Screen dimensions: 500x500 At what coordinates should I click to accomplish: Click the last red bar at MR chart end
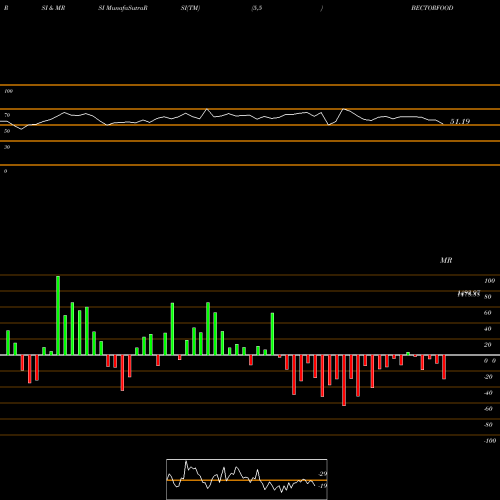pos(444,367)
